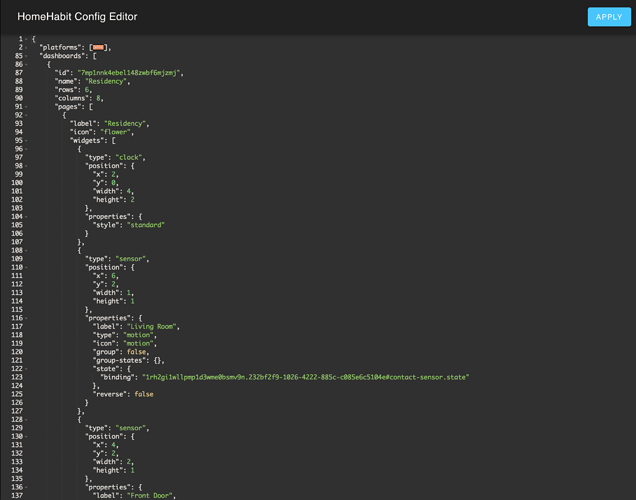Fold the root object at line 1
The height and width of the screenshot is (500, 636).
(27, 39)
